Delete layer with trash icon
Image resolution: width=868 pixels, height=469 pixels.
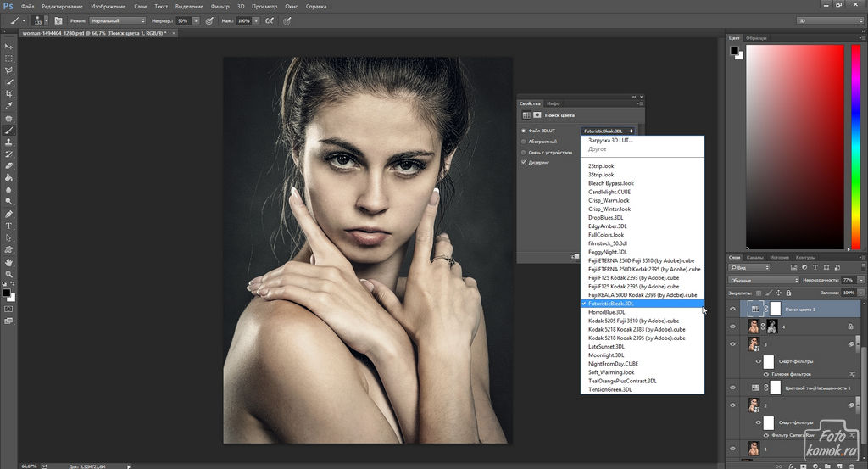pyautogui.click(x=852, y=466)
